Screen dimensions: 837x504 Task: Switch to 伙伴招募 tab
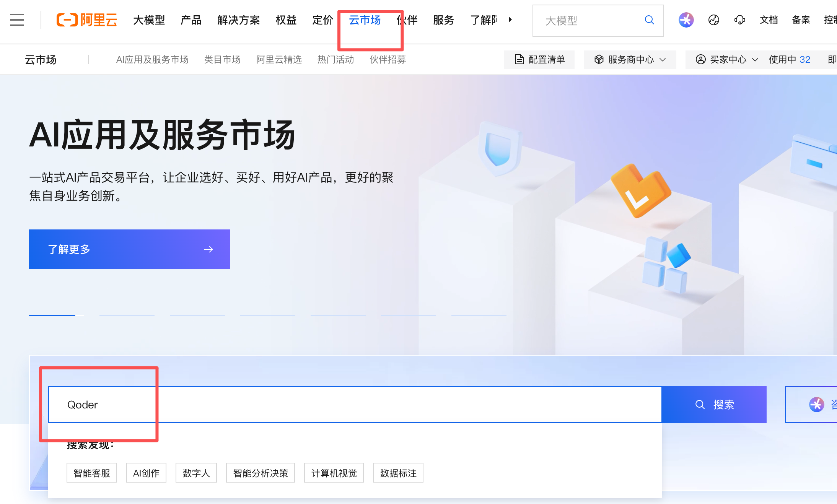click(388, 60)
